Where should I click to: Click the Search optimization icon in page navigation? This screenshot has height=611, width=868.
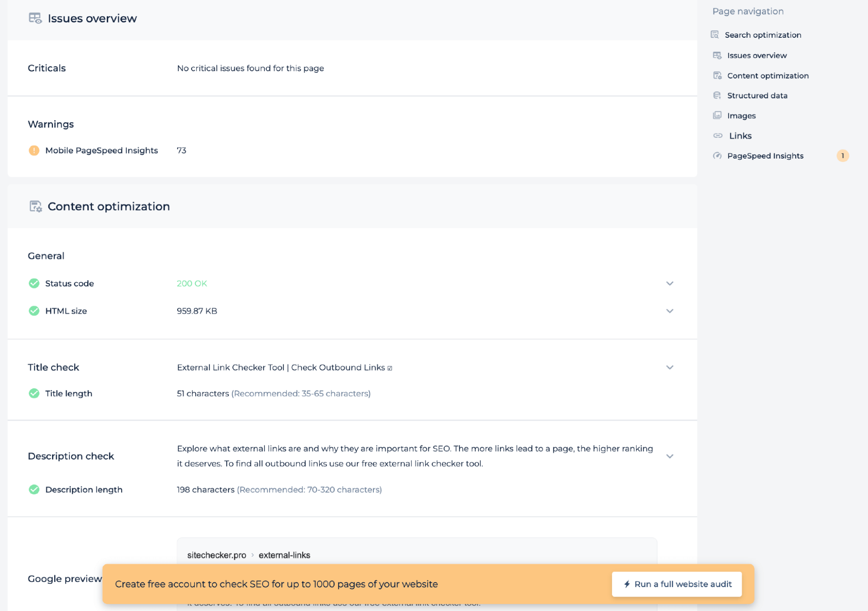tap(715, 35)
